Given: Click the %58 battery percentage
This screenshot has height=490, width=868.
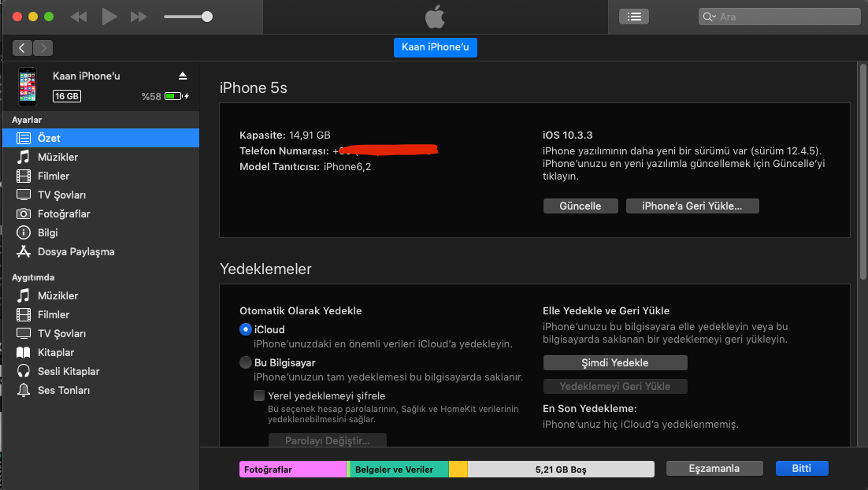Looking at the screenshot, I should click(x=151, y=96).
